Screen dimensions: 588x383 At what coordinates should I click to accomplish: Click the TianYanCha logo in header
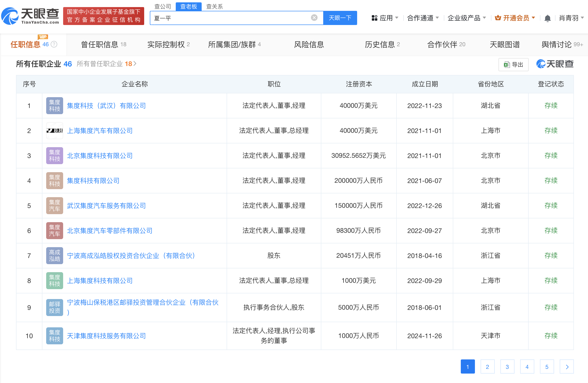pos(30,16)
